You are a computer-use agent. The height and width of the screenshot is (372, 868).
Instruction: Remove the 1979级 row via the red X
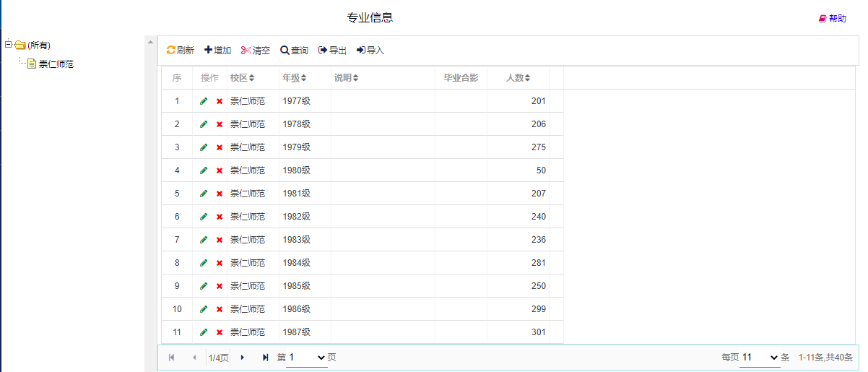pos(220,147)
